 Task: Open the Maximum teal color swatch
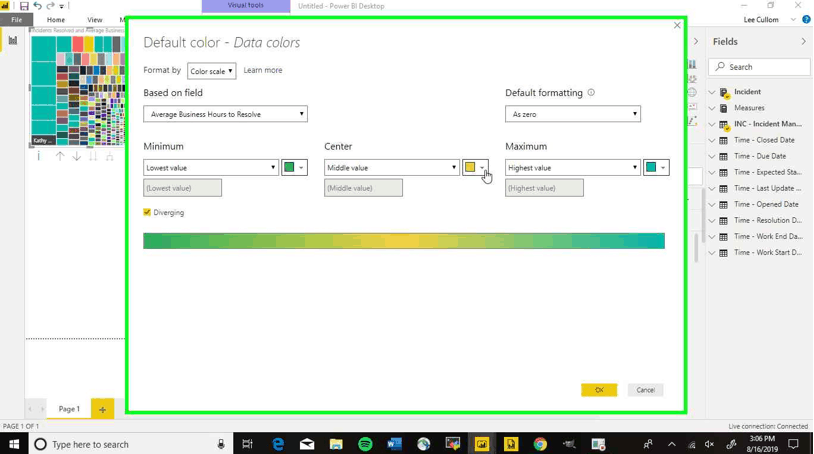656,168
